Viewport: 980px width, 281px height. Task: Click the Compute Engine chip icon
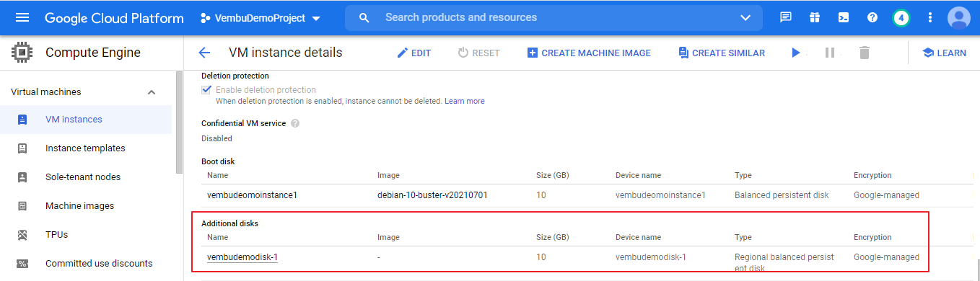click(x=22, y=53)
